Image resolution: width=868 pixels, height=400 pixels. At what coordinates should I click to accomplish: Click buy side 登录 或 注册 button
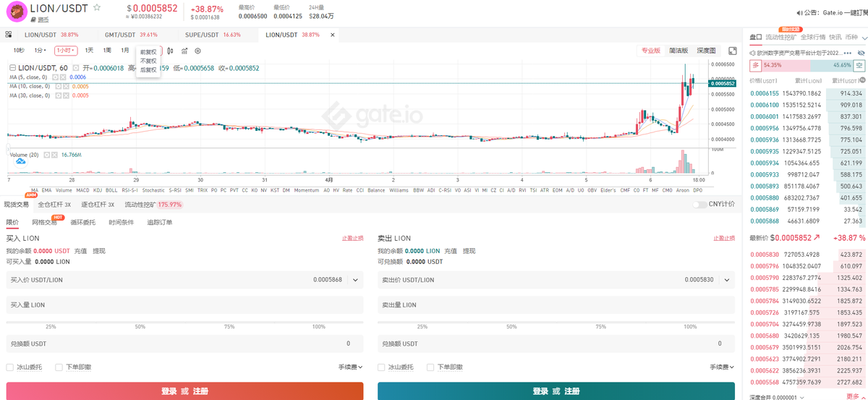coord(185,391)
